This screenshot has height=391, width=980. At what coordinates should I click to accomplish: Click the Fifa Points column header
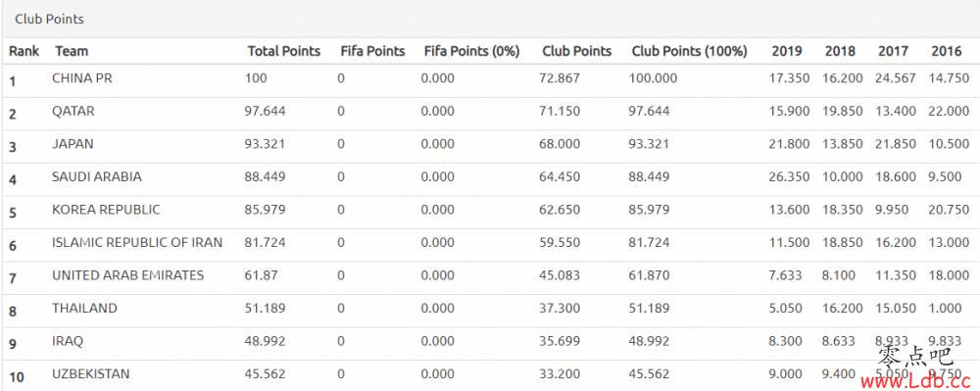coord(372,51)
